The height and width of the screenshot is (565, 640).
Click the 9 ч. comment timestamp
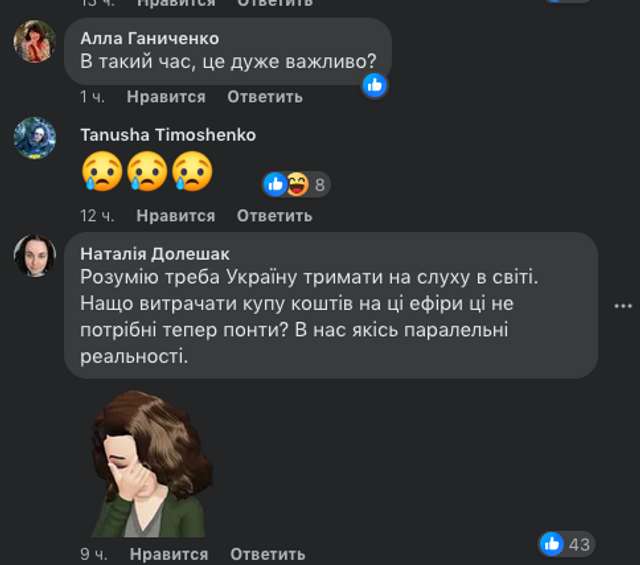(x=94, y=554)
